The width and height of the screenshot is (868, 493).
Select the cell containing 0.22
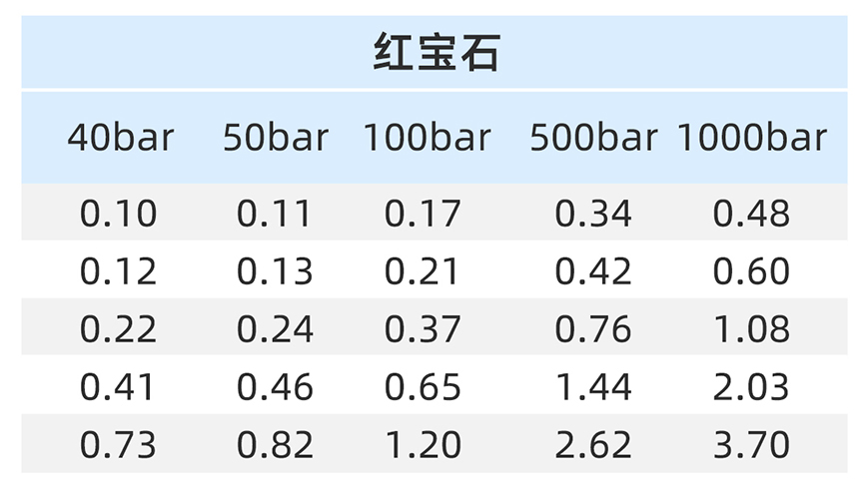119,329
